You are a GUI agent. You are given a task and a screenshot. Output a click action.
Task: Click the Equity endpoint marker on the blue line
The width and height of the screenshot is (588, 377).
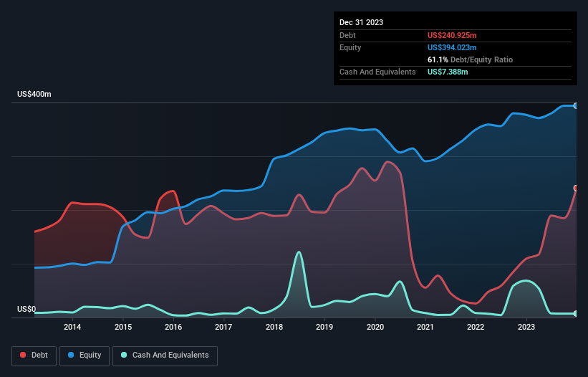(576, 106)
